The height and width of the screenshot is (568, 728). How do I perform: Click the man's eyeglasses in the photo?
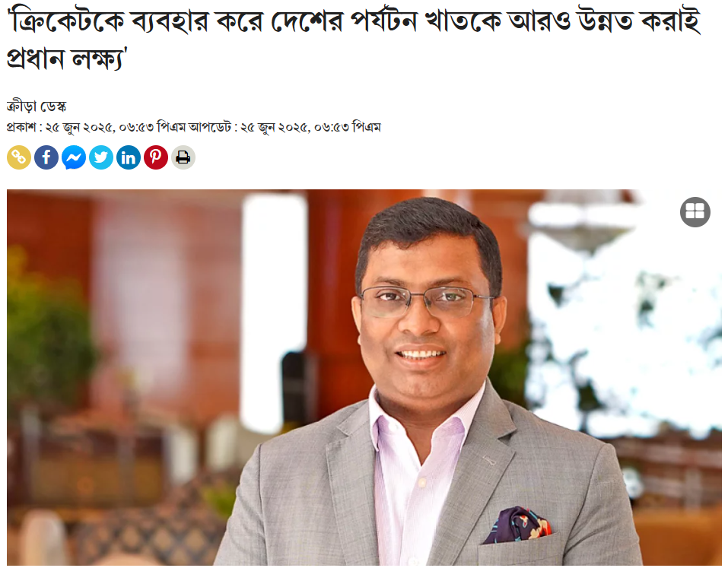point(424,302)
